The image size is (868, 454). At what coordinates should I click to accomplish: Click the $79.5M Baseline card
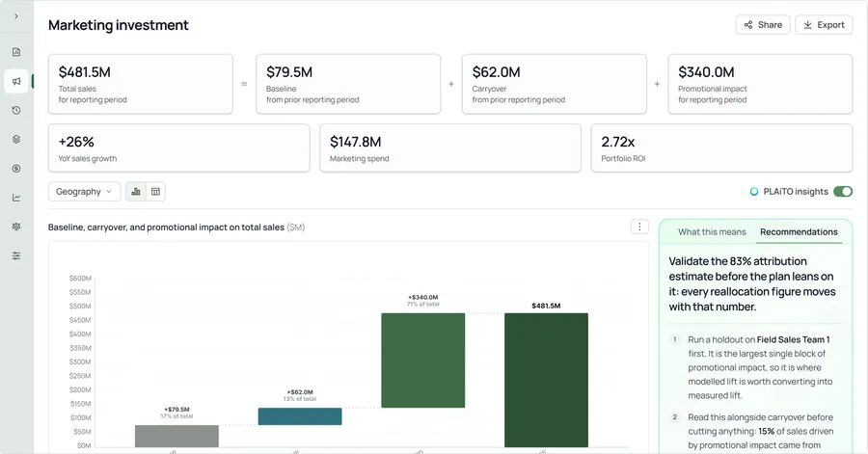[x=348, y=84]
